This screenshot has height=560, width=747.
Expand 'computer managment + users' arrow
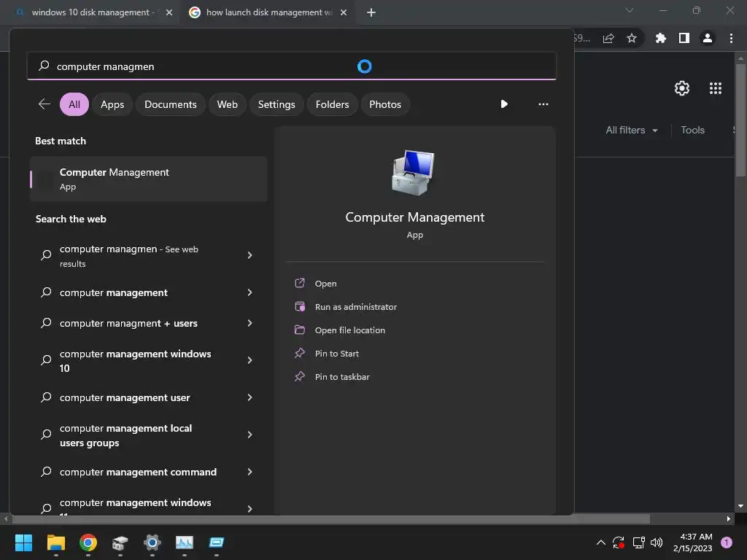click(249, 323)
